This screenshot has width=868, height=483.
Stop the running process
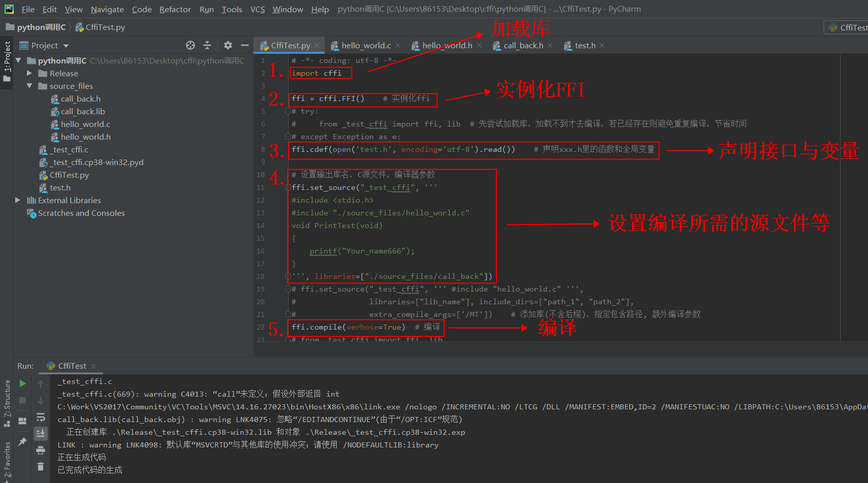pos(22,400)
